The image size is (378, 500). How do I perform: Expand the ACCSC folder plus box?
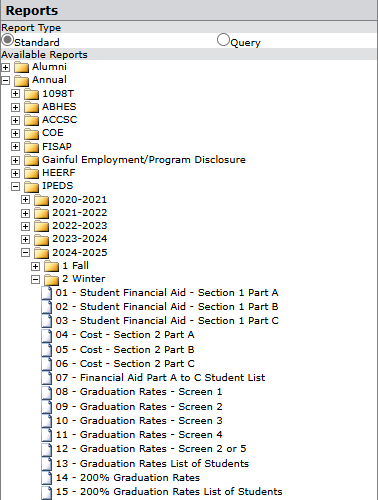[15, 120]
